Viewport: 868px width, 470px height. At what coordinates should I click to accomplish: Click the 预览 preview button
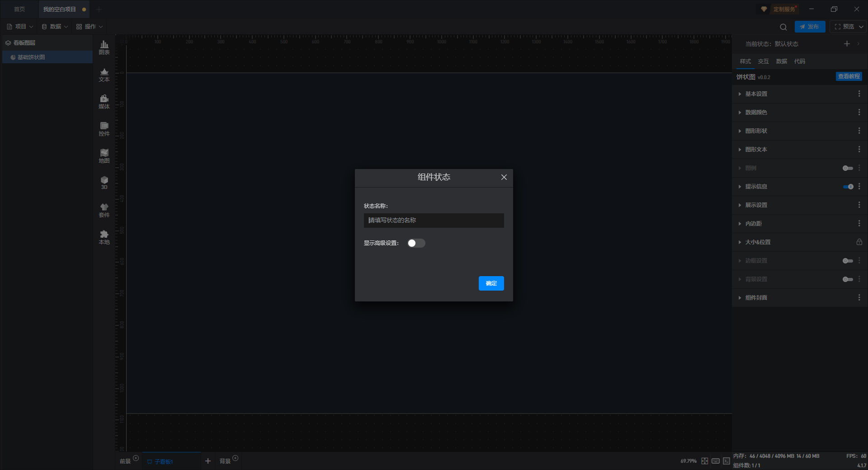click(x=844, y=27)
